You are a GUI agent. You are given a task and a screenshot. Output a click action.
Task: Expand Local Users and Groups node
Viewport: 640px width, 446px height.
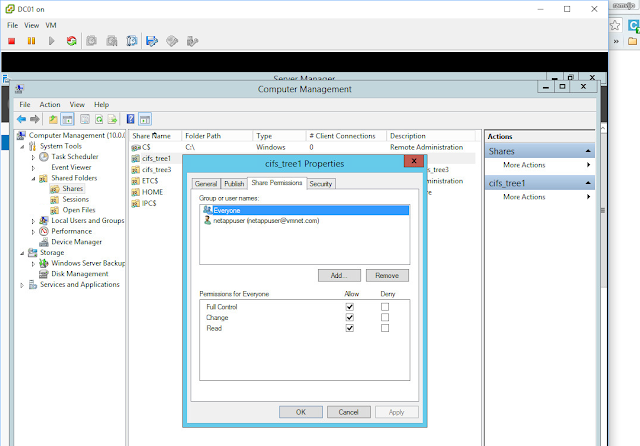click(x=33, y=221)
